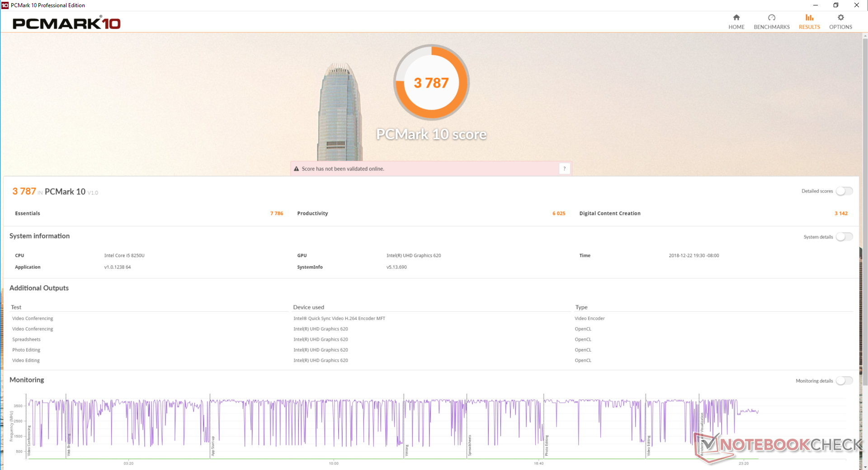Click the Web Browsing marker in monitoring chart
The image size is (868, 470).
tap(69, 445)
